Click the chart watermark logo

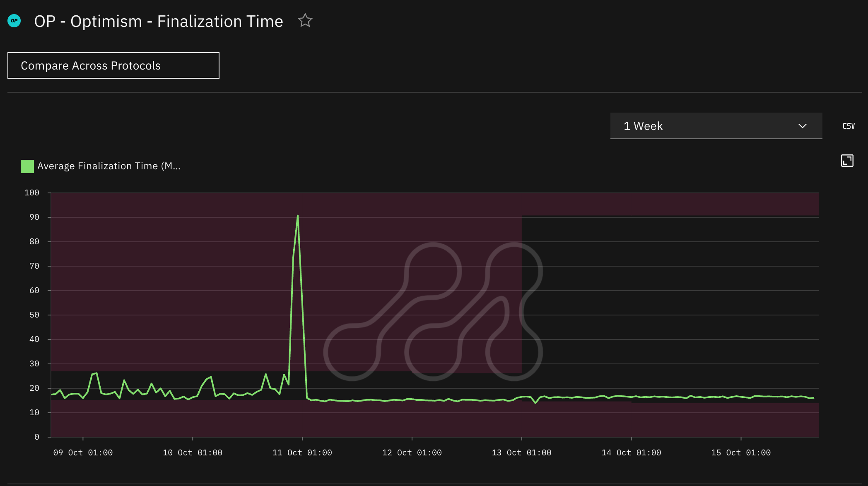click(433, 311)
